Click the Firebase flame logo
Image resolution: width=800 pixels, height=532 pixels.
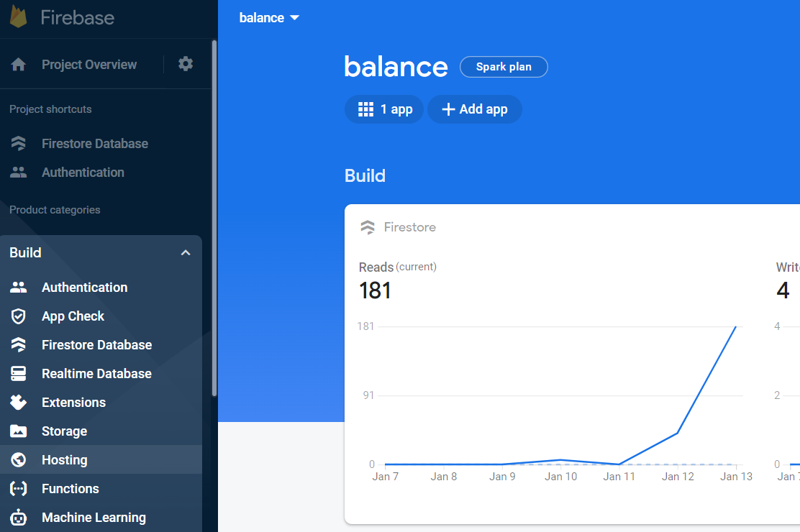pyautogui.click(x=19, y=17)
